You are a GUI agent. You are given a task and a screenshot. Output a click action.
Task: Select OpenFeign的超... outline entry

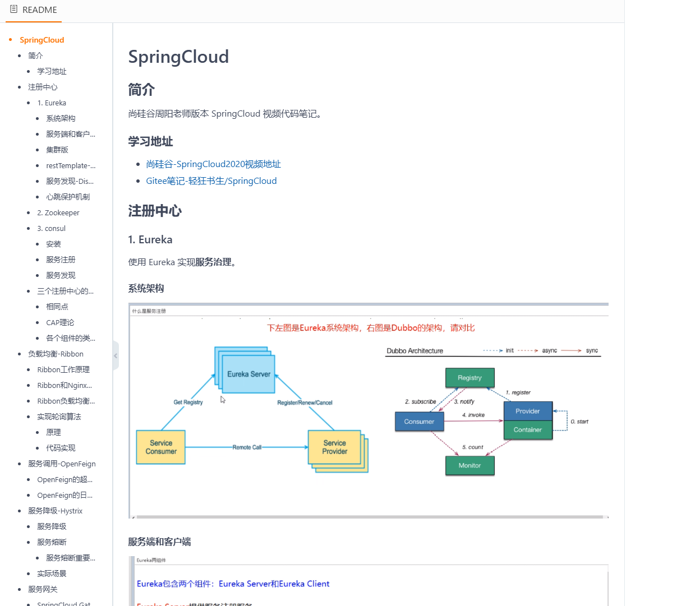(x=65, y=479)
